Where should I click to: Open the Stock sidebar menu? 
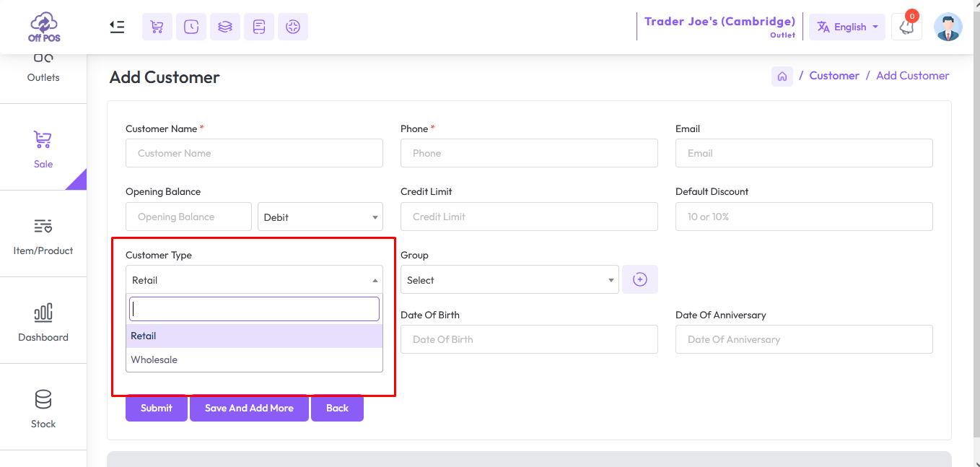(x=43, y=408)
